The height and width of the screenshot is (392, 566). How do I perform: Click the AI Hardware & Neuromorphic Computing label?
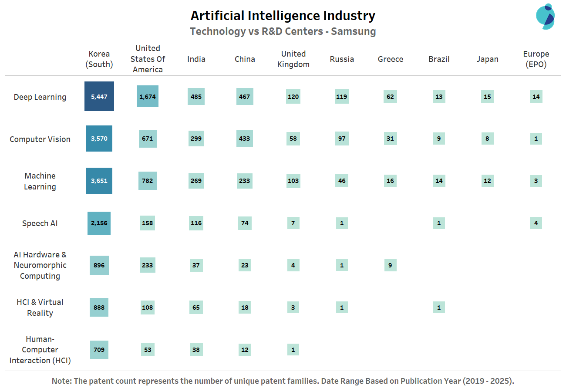(40, 265)
